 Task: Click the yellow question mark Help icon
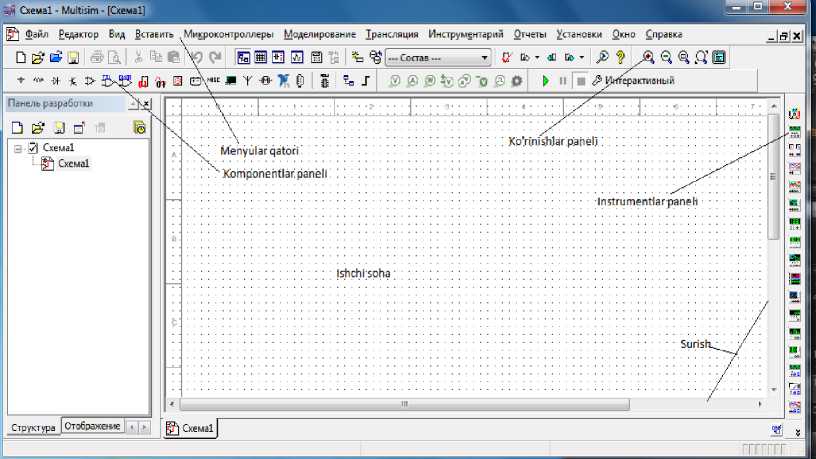click(620, 57)
